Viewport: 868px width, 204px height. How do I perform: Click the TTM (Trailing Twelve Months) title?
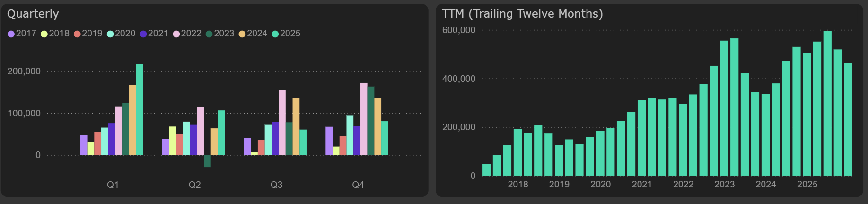pos(522,14)
